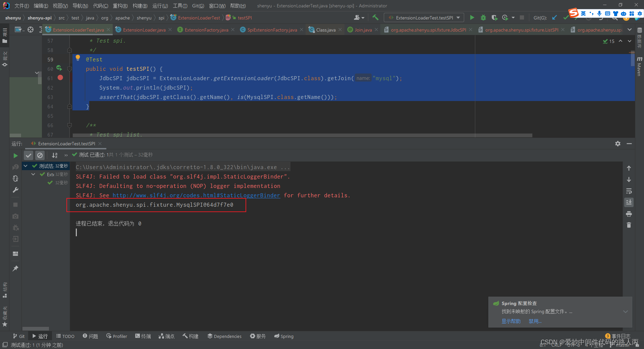
Task: Click the rerun failed tests icon
Action: pos(15,167)
